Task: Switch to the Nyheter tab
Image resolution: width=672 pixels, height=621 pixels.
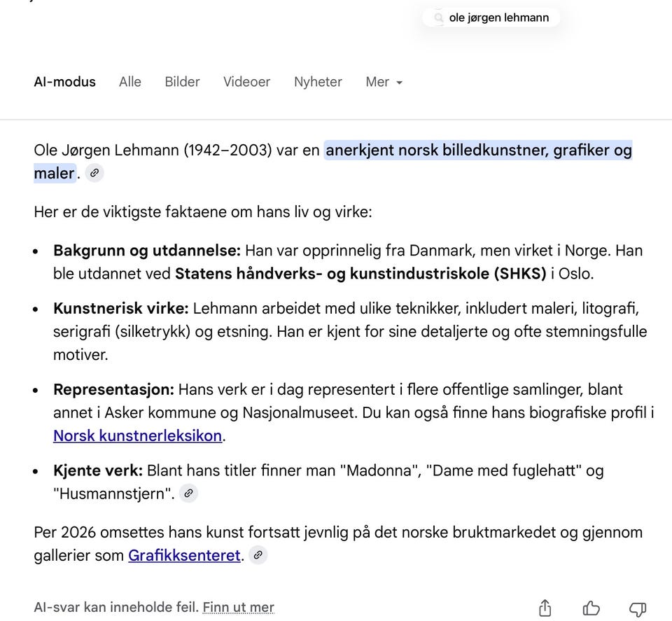Action: click(318, 82)
